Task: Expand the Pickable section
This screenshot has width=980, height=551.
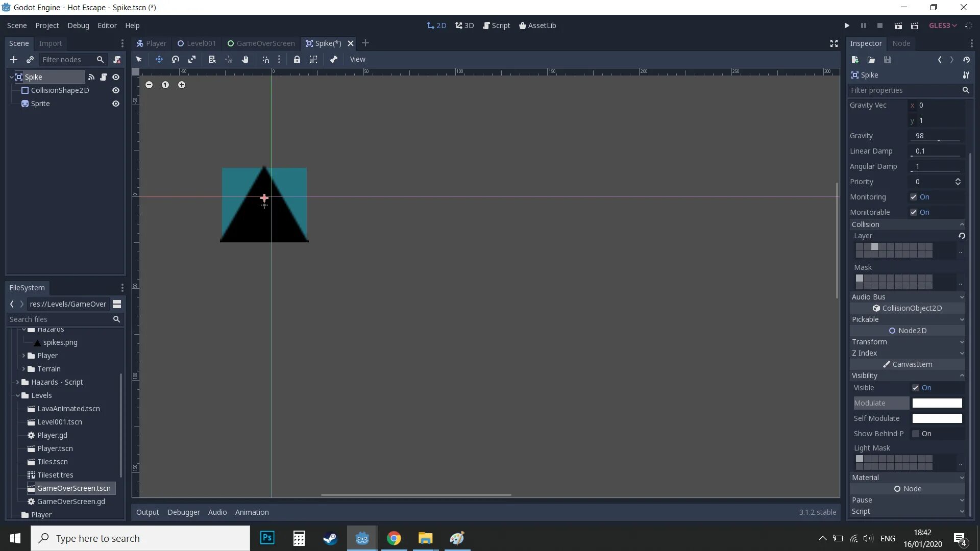Action: tap(908, 319)
